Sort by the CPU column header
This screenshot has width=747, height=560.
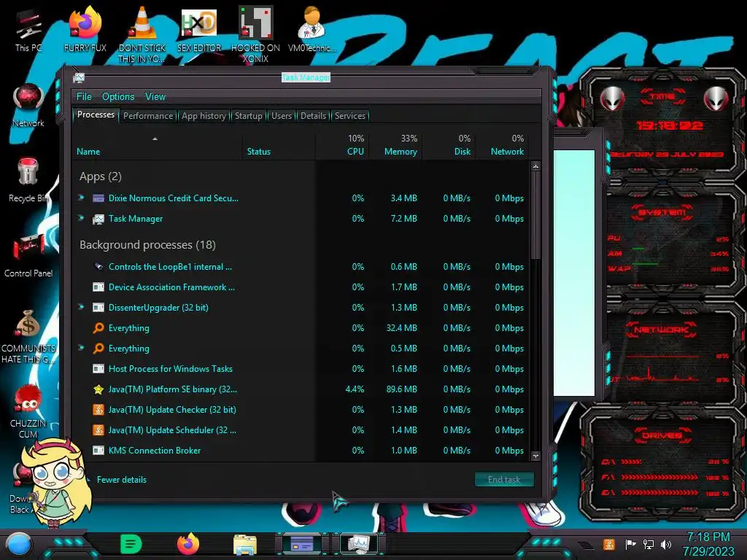click(343, 146)
